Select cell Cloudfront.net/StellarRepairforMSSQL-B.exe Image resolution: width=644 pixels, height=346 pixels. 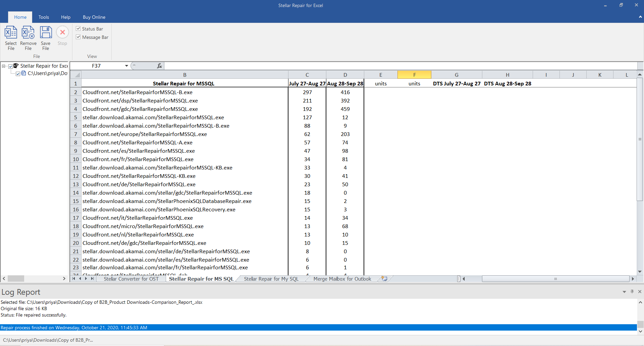[x=185, y=92]
